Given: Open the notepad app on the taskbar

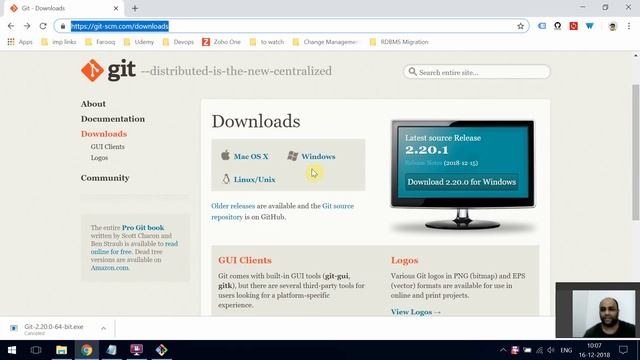Looking at the screenshot, I should [x=111, y=350].
